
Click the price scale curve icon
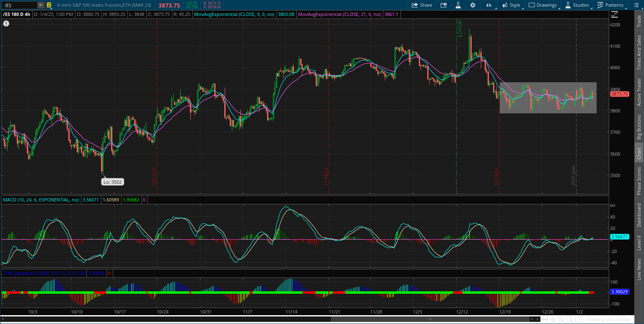[x=615, y=14]
